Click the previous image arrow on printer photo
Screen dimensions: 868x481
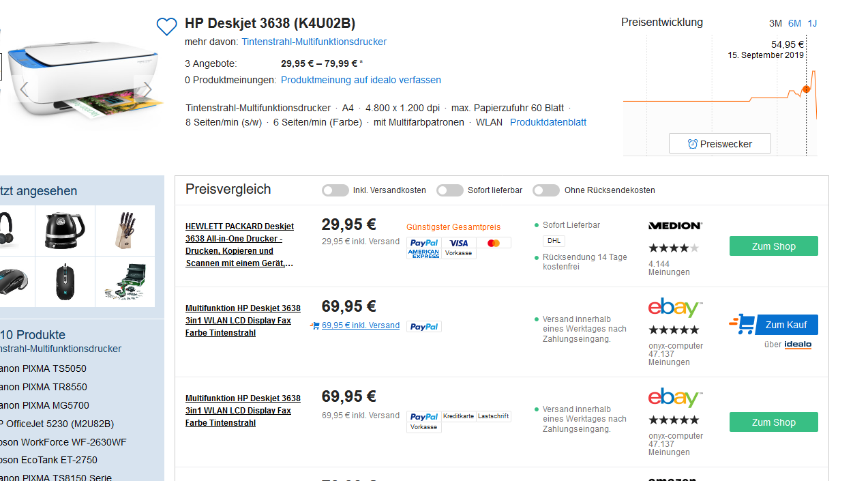point(24,89)
